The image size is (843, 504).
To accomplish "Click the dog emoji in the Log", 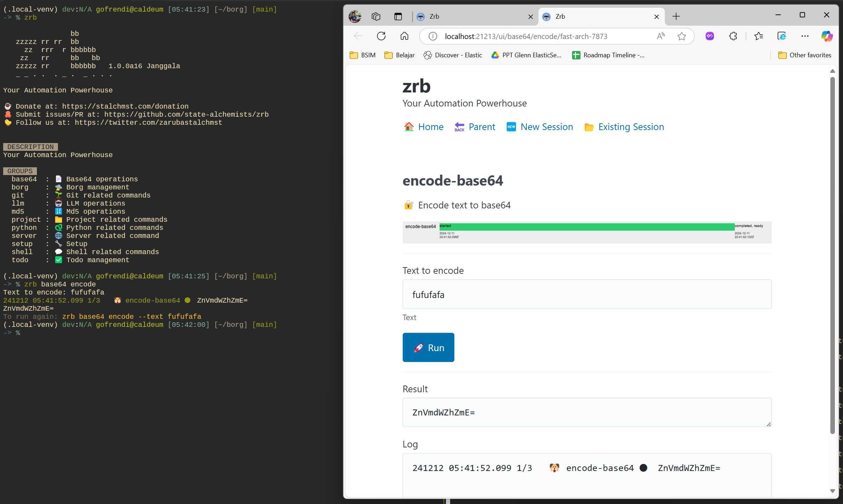I will [554, 468].
